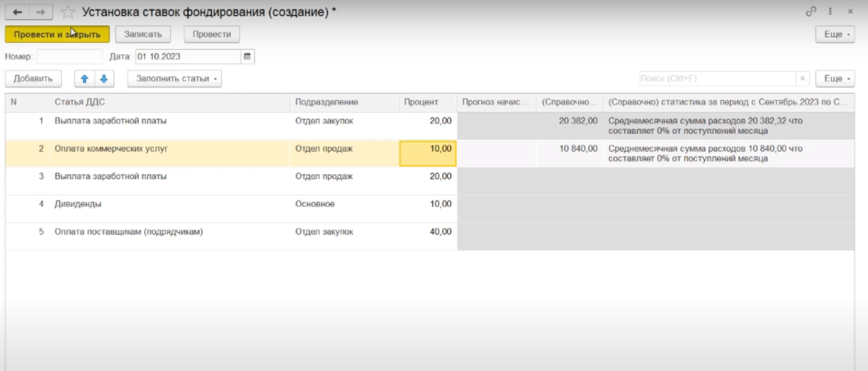
Task: Click the Провести button
Action: pos(211,35)
